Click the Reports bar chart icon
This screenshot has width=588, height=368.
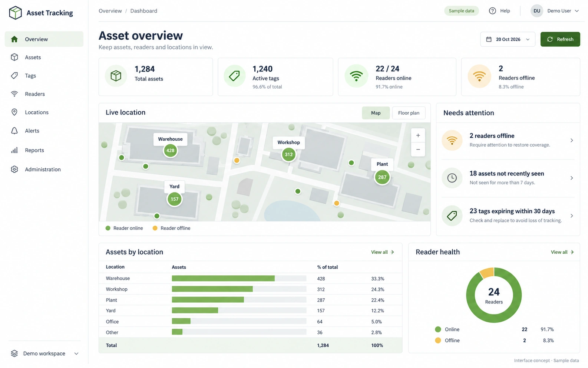pos(14,150)
